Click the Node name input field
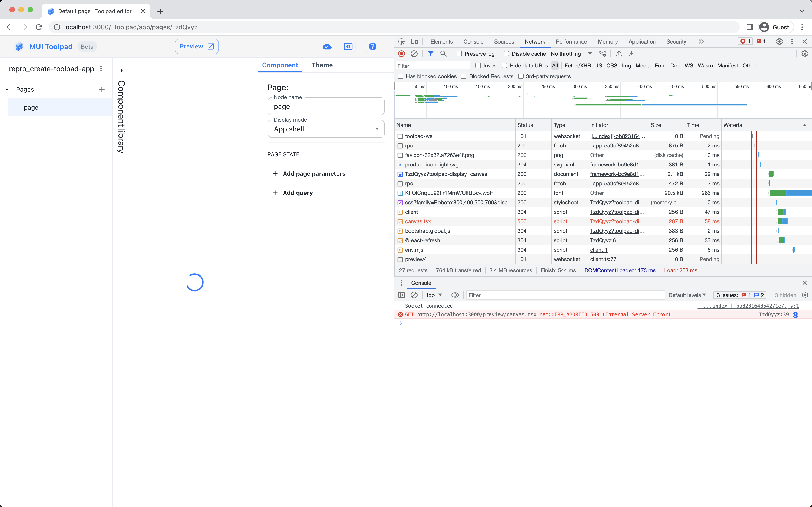The width and height of the screenshot is (812, 507). pos(326,107)
